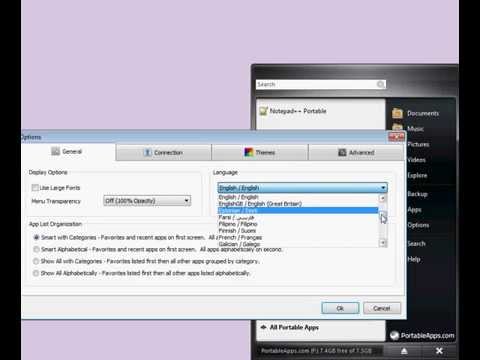Viewport: 480px width, 360px height.
Task: Click language list scroll down arrow
Action: pyautogui.click(x=383, y=243)
